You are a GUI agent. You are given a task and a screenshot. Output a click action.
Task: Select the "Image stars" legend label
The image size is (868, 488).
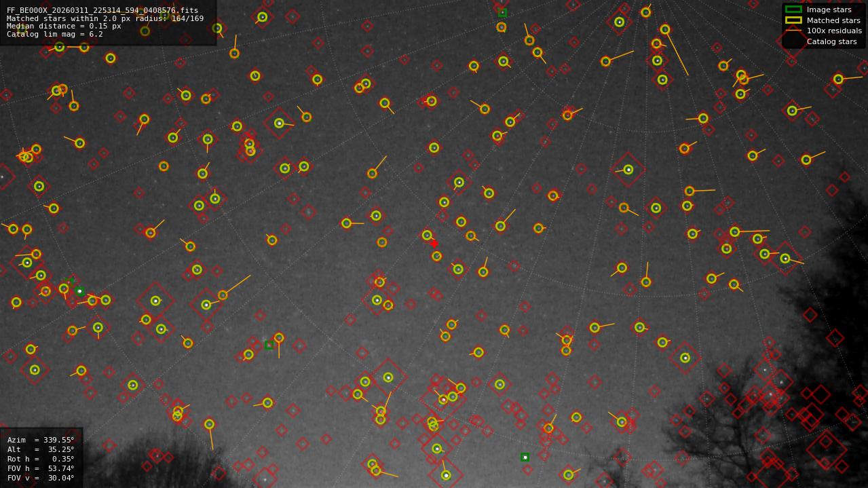coord(829,10)
